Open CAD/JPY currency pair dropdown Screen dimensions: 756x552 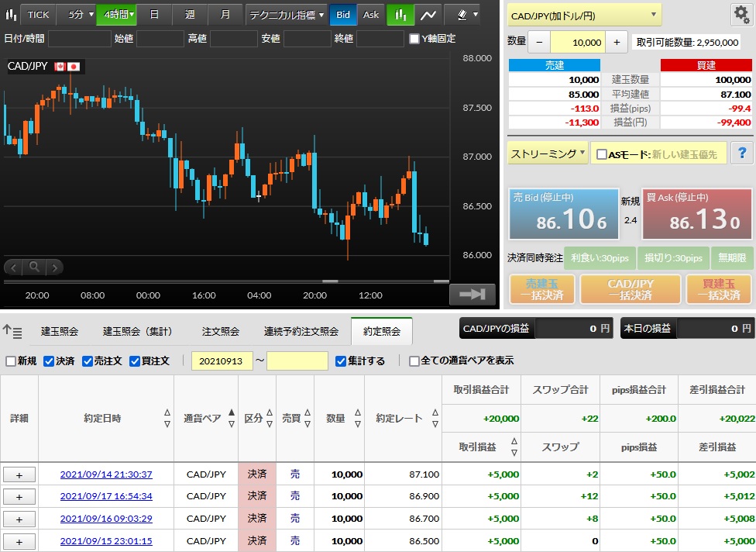[x=584, y=16]
